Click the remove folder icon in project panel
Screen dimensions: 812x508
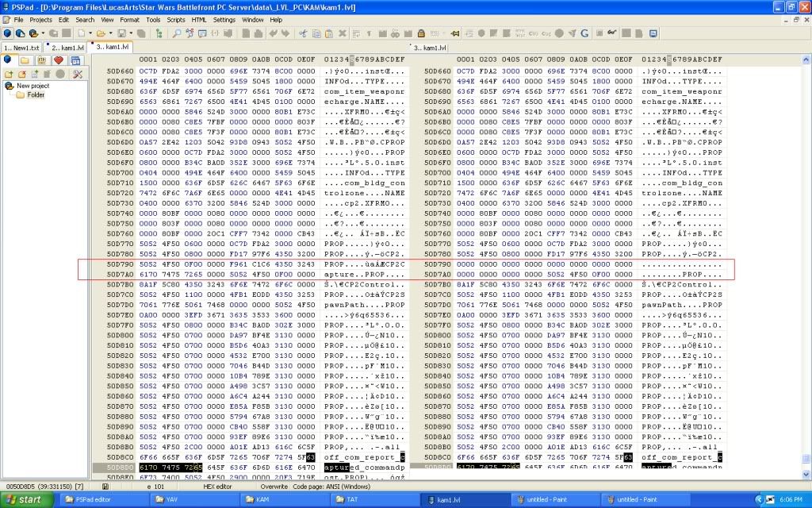21,74
